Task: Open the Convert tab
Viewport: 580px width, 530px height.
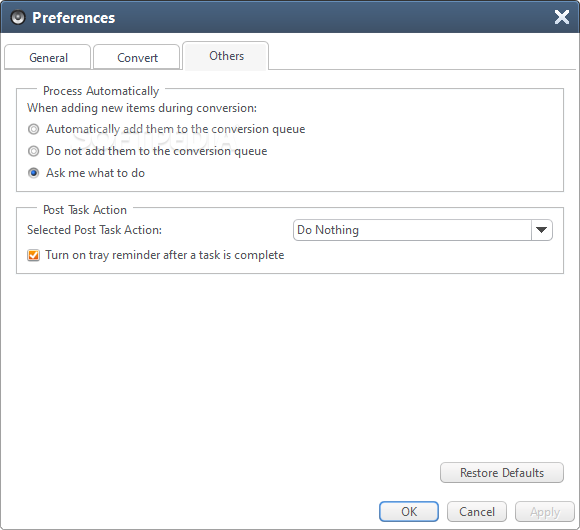Action: 137,57
